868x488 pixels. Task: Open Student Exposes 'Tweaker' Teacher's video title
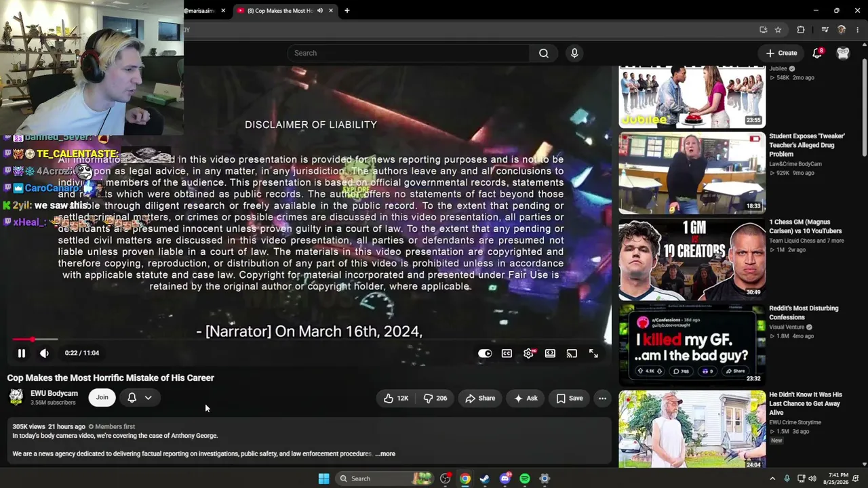coord(807,145)
